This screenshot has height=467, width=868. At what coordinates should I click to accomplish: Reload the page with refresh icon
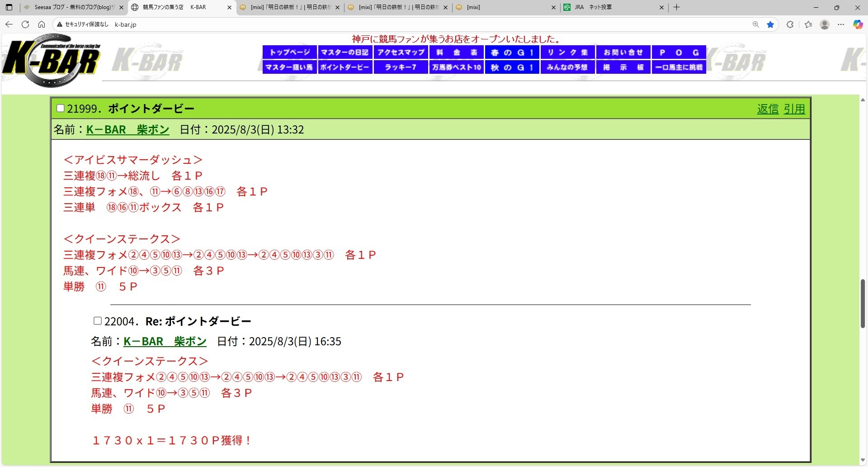point(25,24)
